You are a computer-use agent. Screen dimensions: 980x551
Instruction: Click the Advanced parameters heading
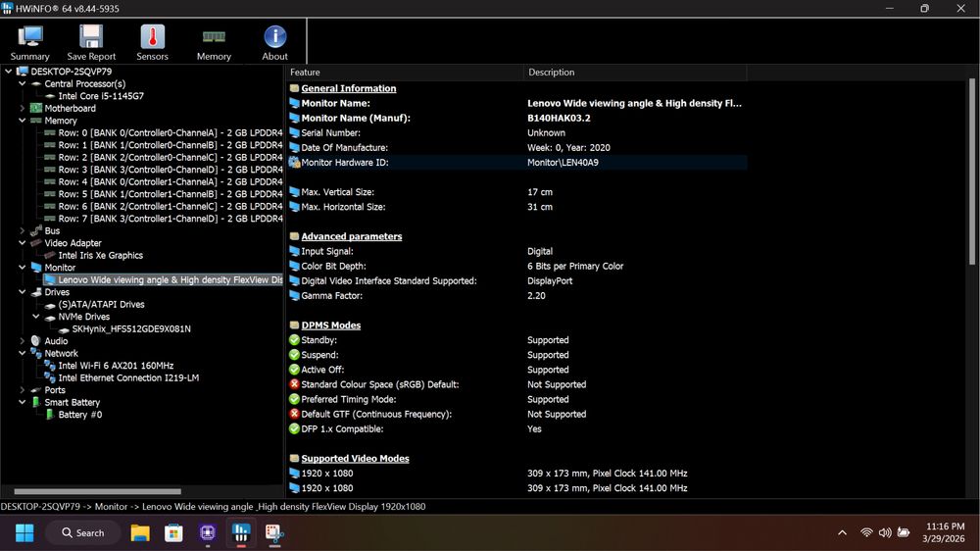(x=351, y=236)
